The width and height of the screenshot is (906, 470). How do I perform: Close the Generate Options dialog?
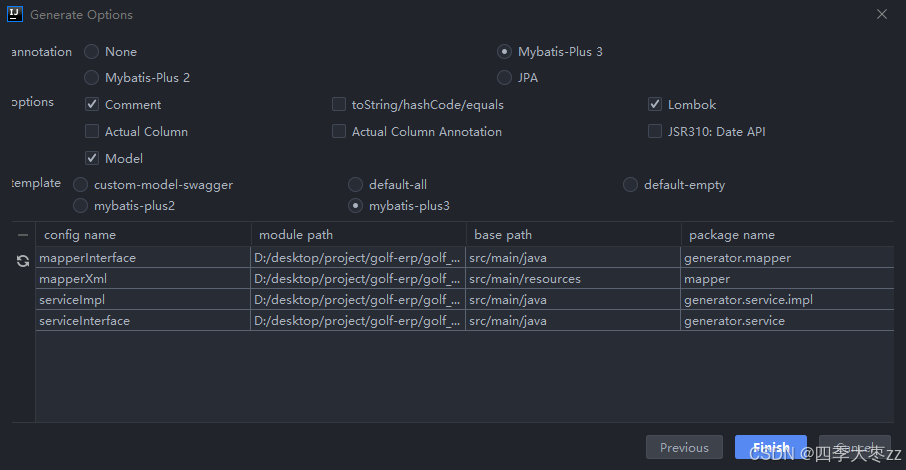[x=882, y=14]
